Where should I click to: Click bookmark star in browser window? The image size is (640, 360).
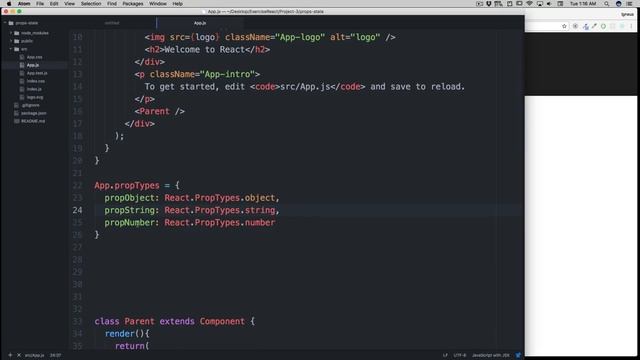pos(564,26)
